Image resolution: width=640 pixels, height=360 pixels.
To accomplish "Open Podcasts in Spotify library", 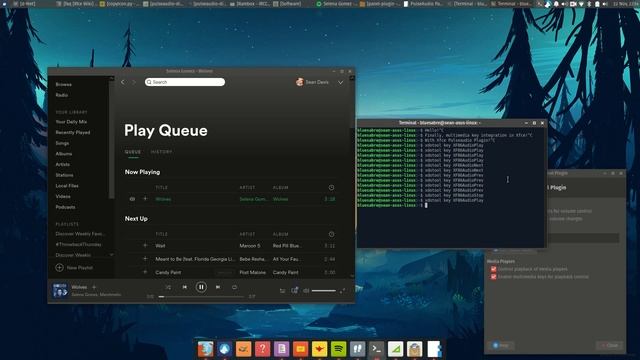I will click(65, 207).
